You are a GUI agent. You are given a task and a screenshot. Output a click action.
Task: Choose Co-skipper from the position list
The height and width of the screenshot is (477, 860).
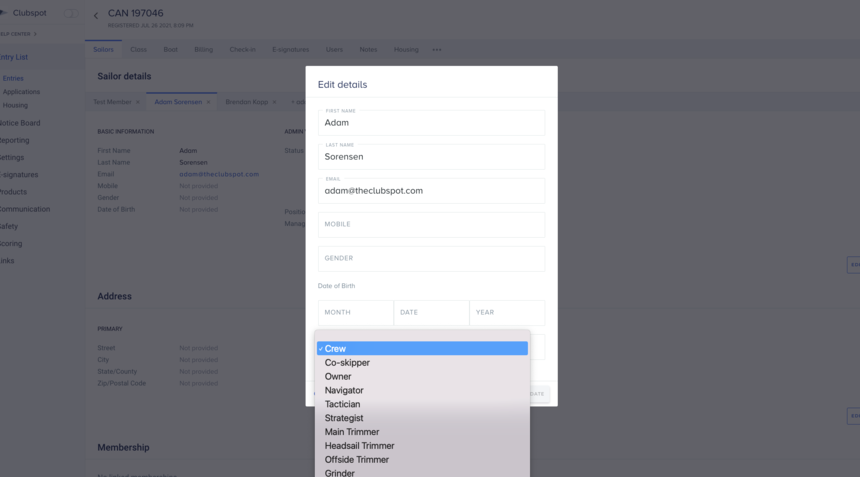[422, 362]
